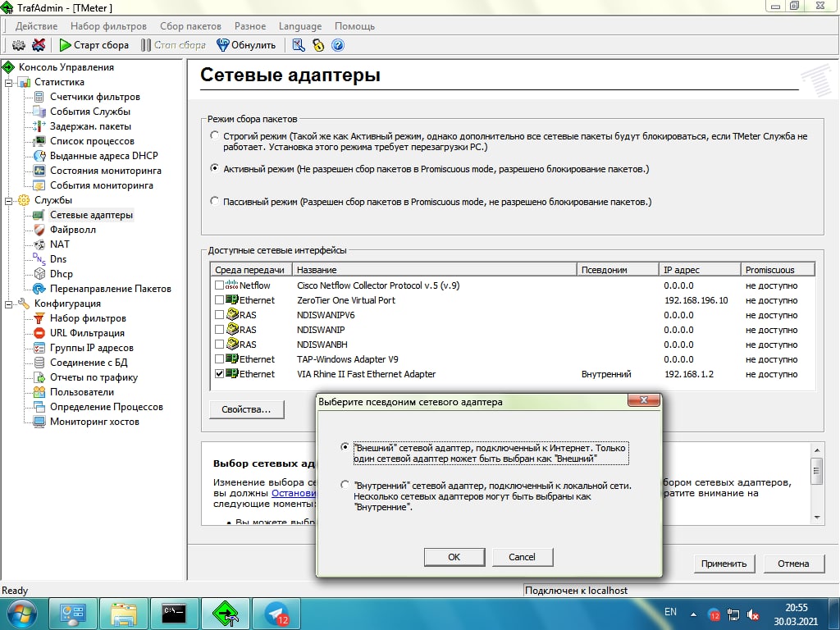The height and width of the screenshot is (630, 840).
Task: Select Пользователи in the tree
Action: (x=82, y=392)
